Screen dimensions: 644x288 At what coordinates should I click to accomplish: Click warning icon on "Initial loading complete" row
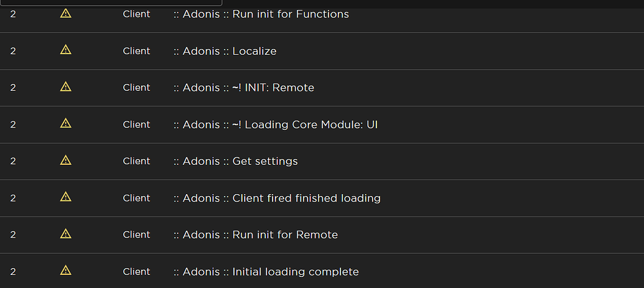(65, 271)
